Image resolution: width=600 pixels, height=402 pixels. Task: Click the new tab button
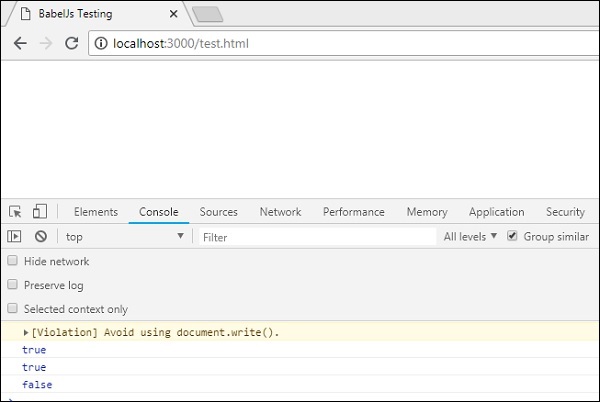[207, 14]
